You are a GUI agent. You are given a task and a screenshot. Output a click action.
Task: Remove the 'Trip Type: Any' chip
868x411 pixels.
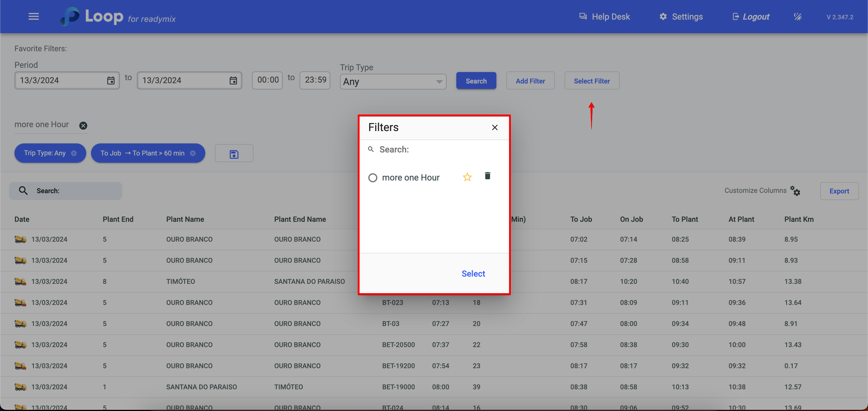pyautogui.click(x=74, y=153)
